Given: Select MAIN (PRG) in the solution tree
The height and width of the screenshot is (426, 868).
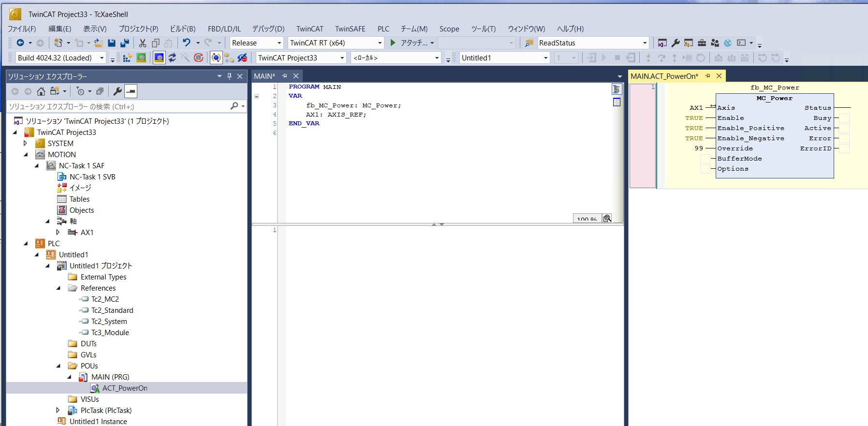Looking at the screenshot, I should tap(110, 377).
